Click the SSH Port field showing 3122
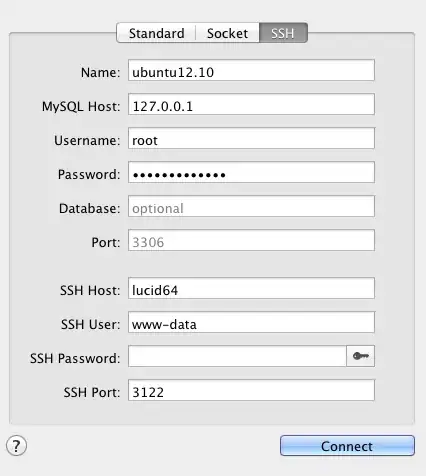The image size is (426, 476). 251,390
